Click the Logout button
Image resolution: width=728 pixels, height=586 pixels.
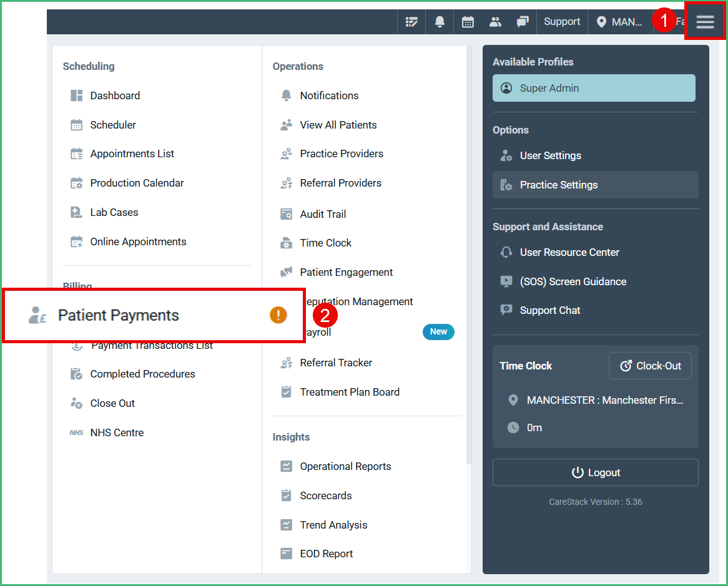(595, 472)
